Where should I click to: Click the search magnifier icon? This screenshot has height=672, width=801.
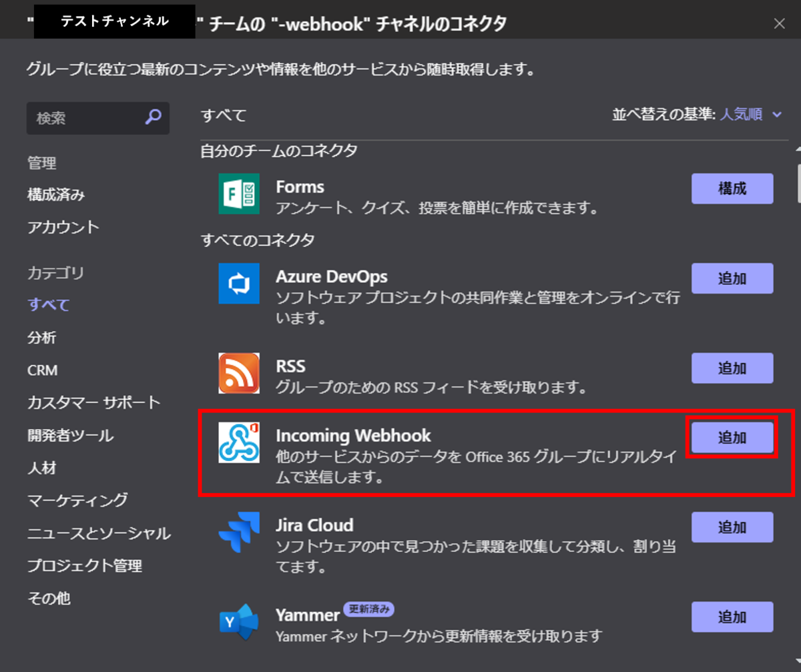point(154,118)
